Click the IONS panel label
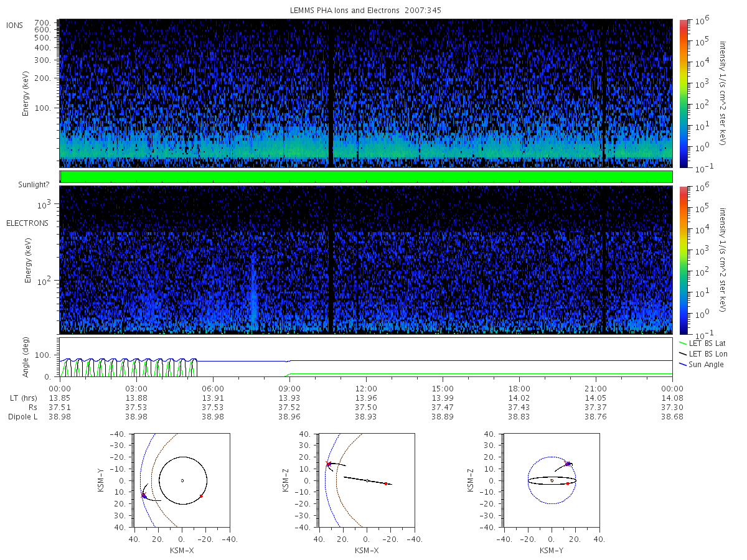This screenshot has width=747, height=560. click(x=16, y=26)
